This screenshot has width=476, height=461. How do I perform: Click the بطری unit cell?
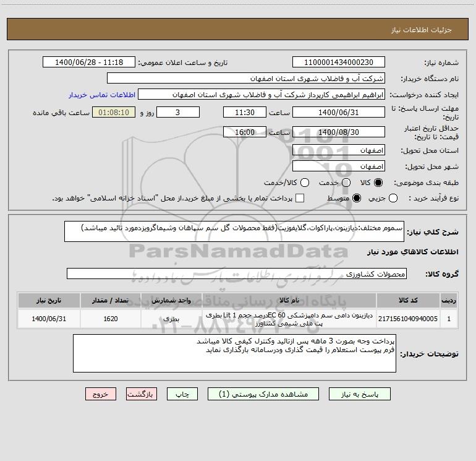[x=171, y=319]
